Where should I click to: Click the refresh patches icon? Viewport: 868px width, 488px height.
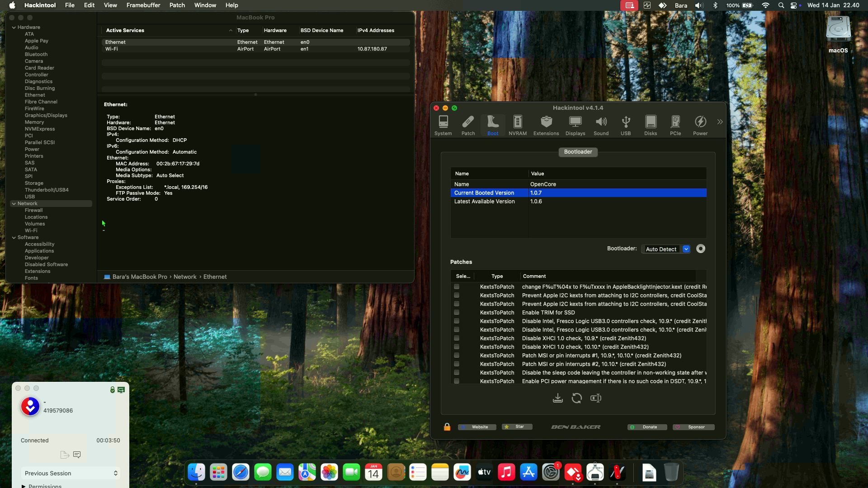click(576, 398)
